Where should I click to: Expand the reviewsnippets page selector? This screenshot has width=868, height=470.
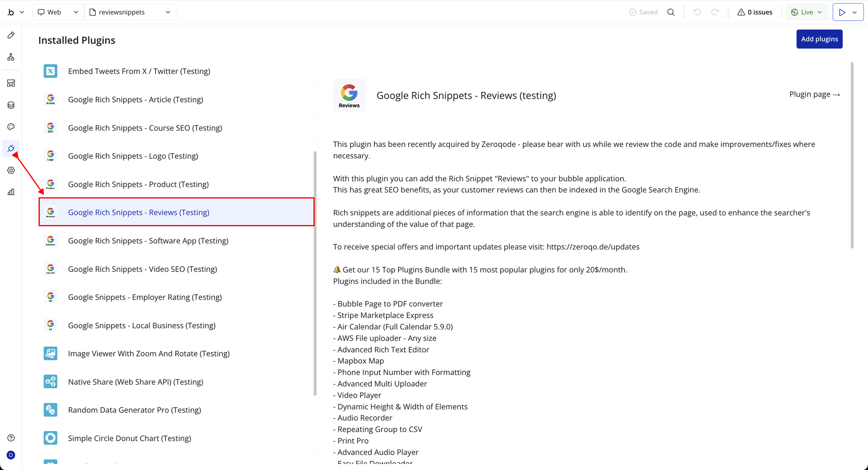[130, 12]
